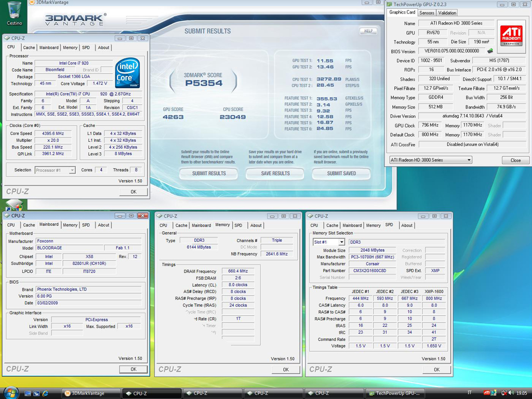This screenshot has width=532, height=399.
Task: Switch to TechPowerUp GPU-Z via the taskbar button
Action: [x=395, y=393]
